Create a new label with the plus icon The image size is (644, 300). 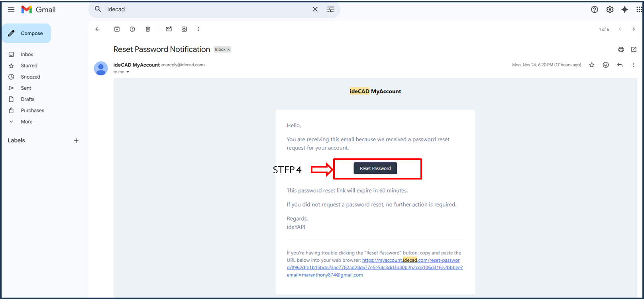pyautogui.click(x=76, y=140)
